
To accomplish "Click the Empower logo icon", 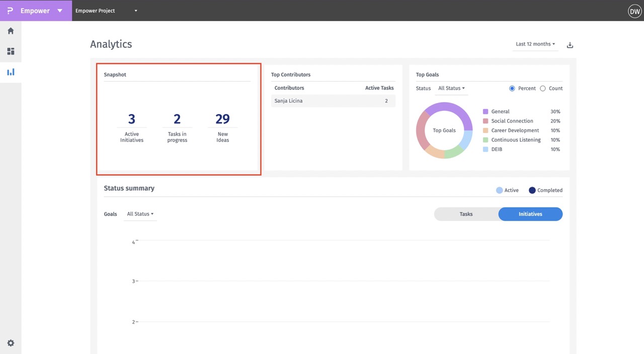I will click(10, 11).
